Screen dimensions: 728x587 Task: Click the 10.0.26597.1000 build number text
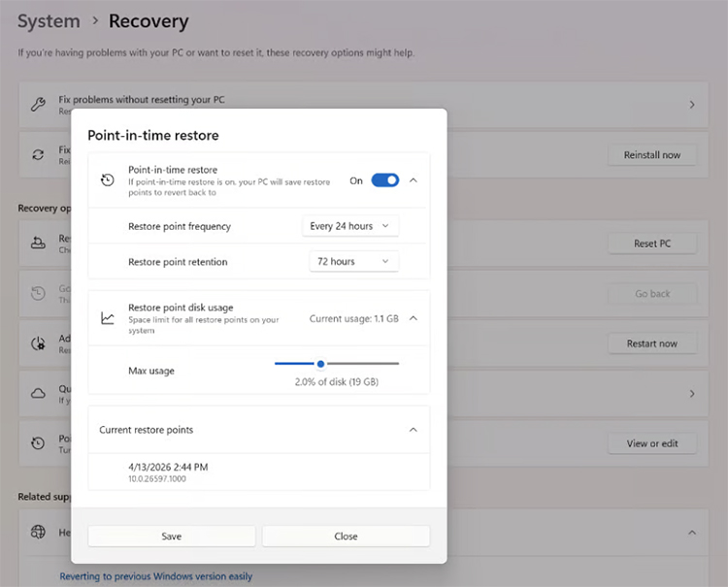pos(157,479)
